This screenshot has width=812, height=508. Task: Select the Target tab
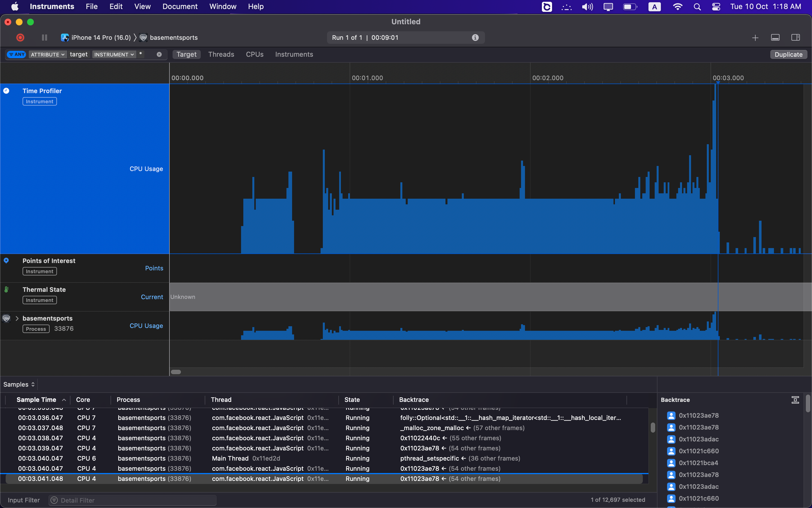pos(187,54)
